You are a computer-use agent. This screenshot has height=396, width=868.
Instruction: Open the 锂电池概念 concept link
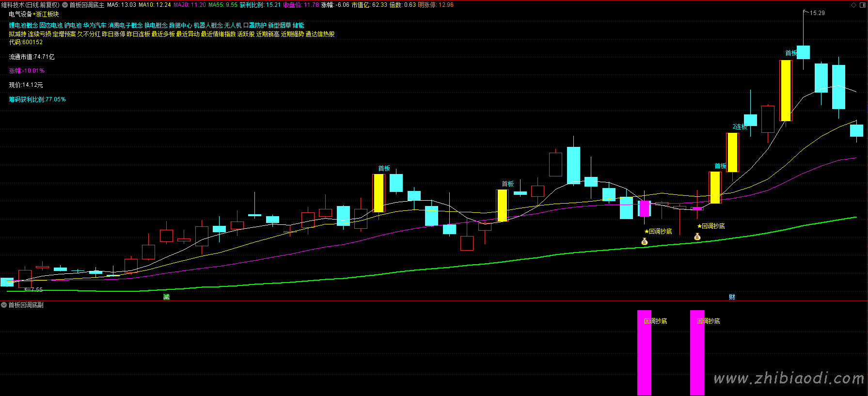[x=23, y=25]
